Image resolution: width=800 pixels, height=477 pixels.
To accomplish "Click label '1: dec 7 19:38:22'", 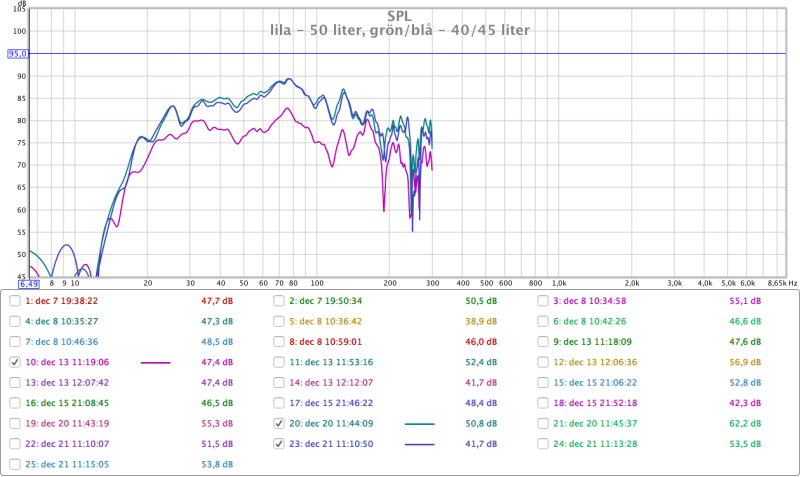I will coord(61,301).
